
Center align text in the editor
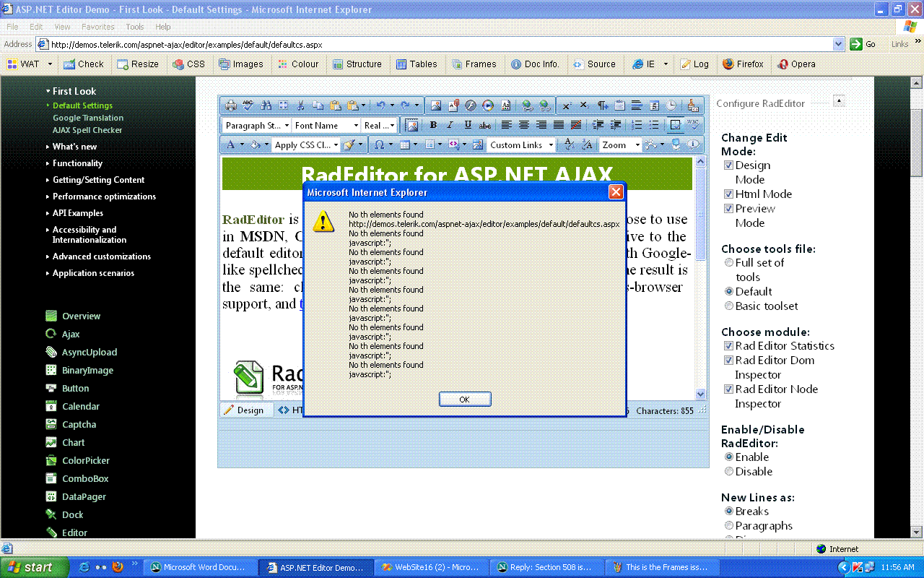[524, 125]
